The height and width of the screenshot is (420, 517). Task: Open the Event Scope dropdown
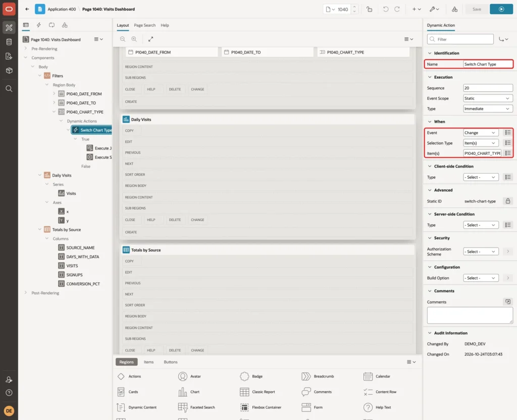[488, 98]
